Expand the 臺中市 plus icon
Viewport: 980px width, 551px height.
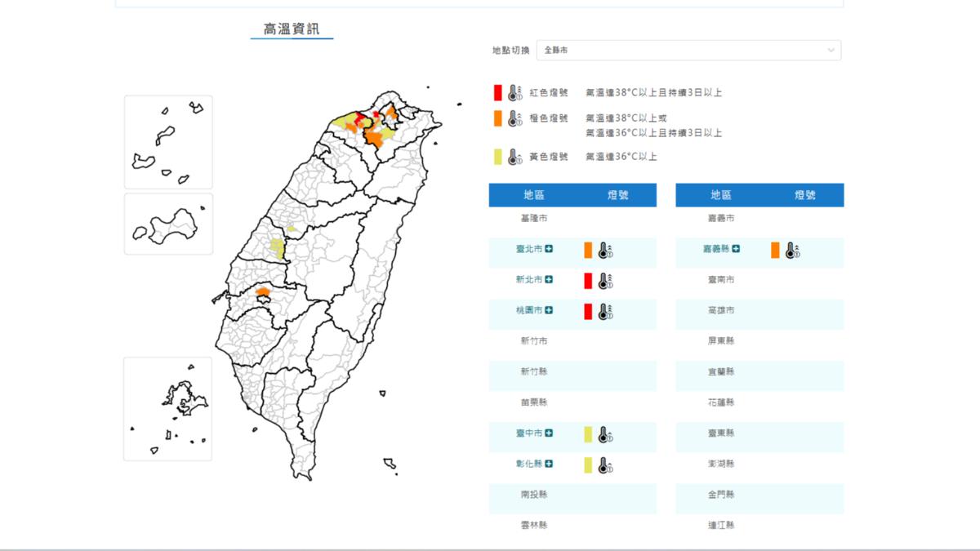(549, 433)
